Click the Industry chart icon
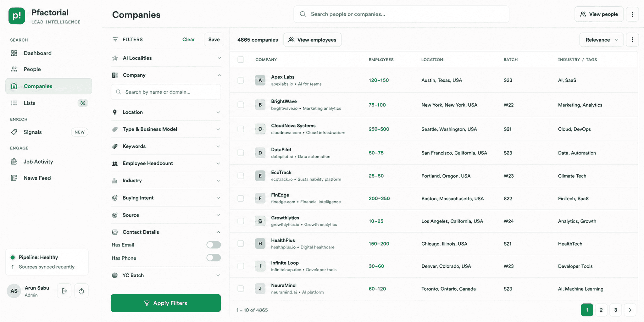 tap(115, 180)
